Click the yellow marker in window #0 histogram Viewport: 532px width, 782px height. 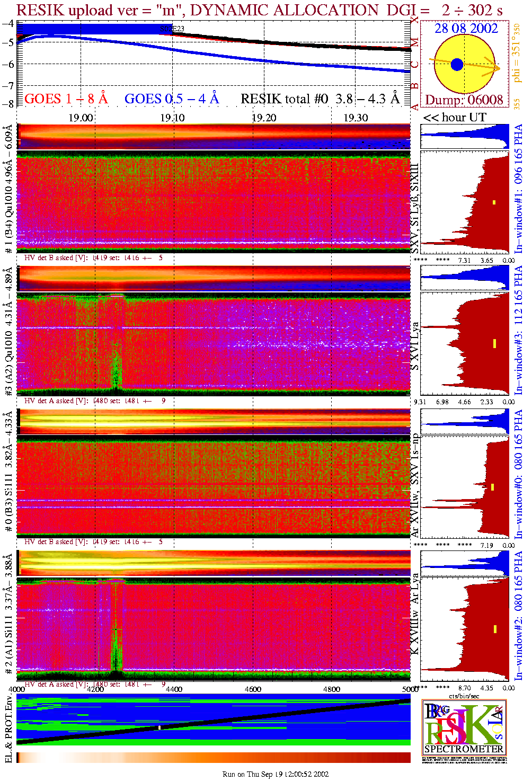coord(493,487)
